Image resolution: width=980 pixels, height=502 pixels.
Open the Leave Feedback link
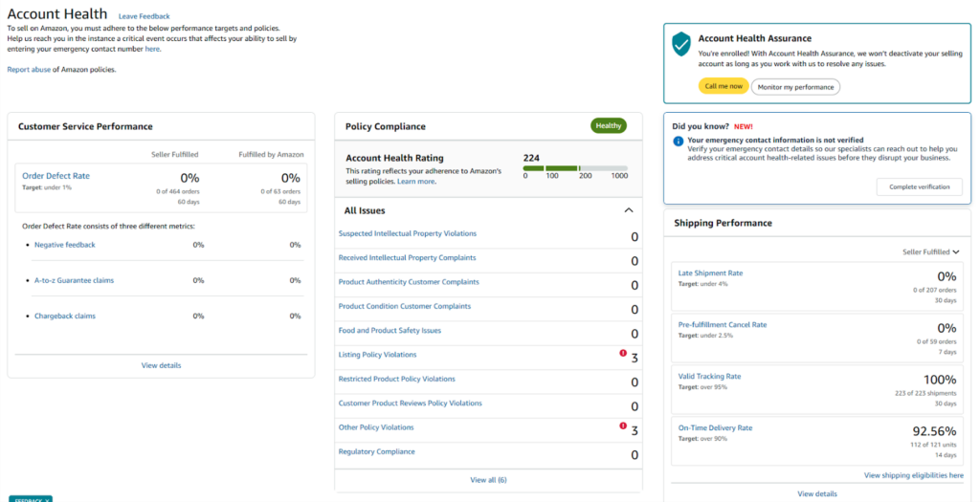(x=144, y=16)
